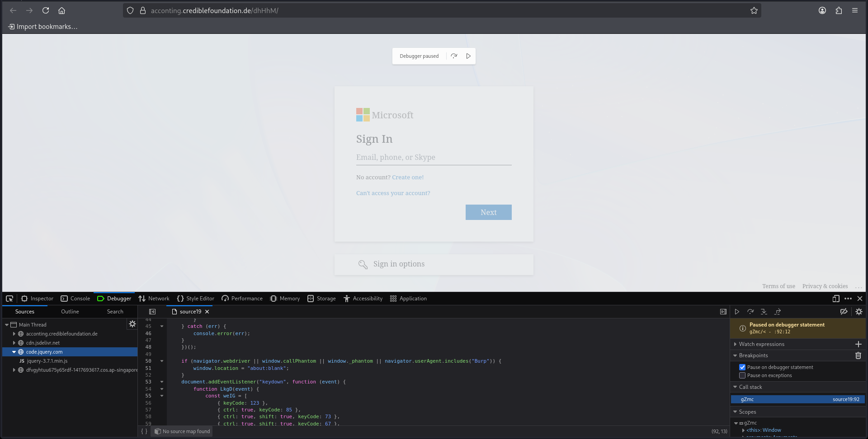Open the Storage tab
Image resolution: width=868 pixels, height=439 pixels.
(321, 299)
